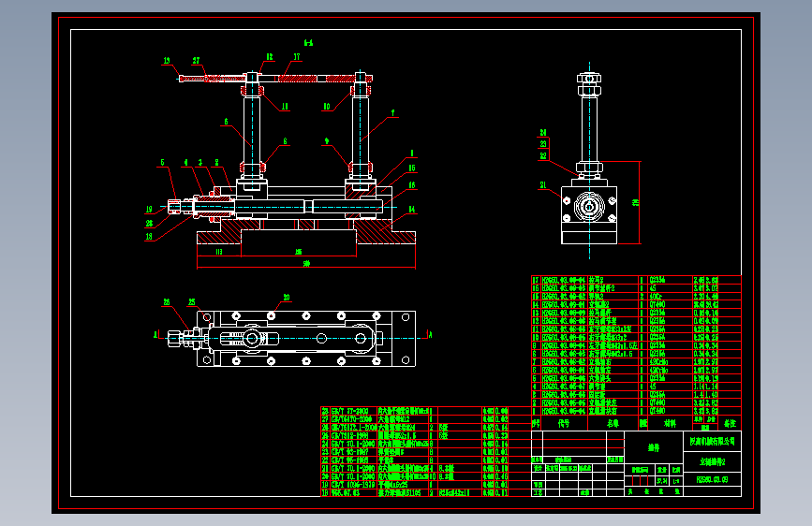The width and height of the screenshot is (812, 526).
Task: Click balloon number 16 in section view
Action: [412, 184]
